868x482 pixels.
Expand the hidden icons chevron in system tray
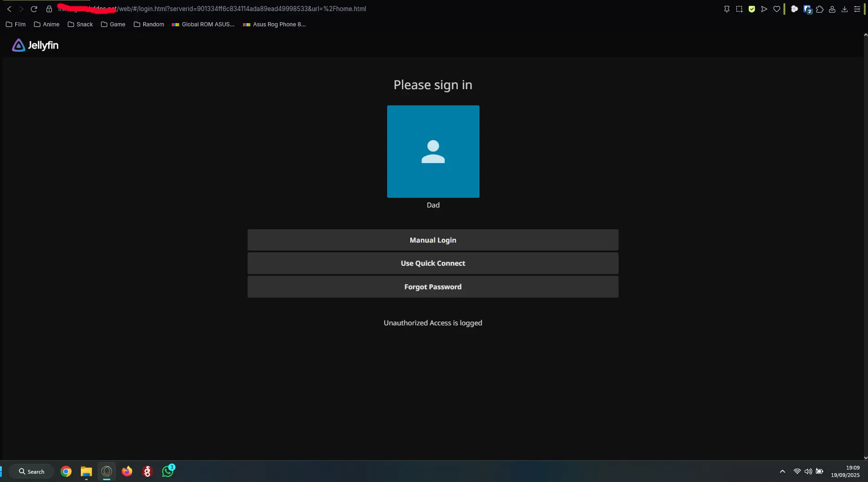pyautogui.click(x=782, y=471)
